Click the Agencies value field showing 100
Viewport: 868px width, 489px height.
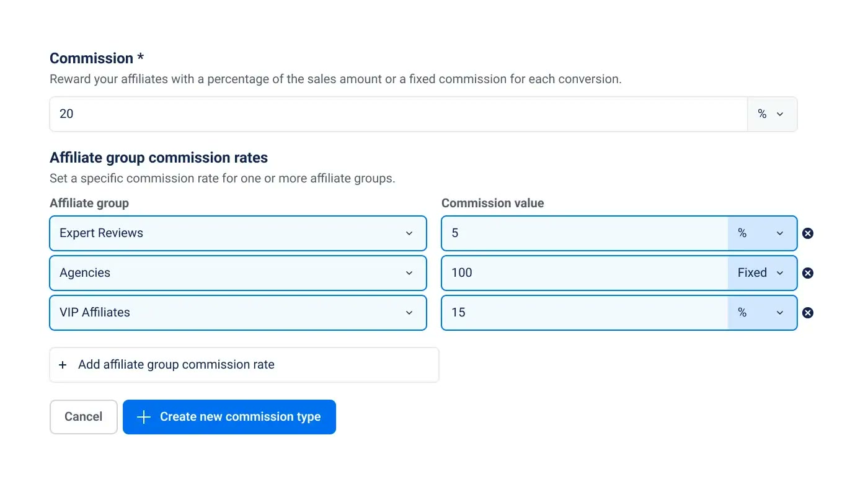[585, 273]
